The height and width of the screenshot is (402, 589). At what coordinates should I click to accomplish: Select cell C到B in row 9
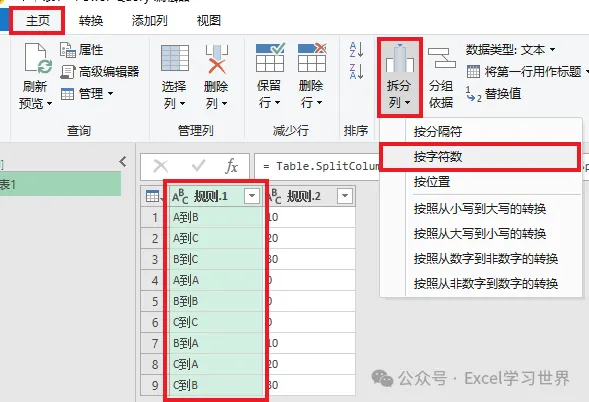pyautogui.click(x=216, y=385)
